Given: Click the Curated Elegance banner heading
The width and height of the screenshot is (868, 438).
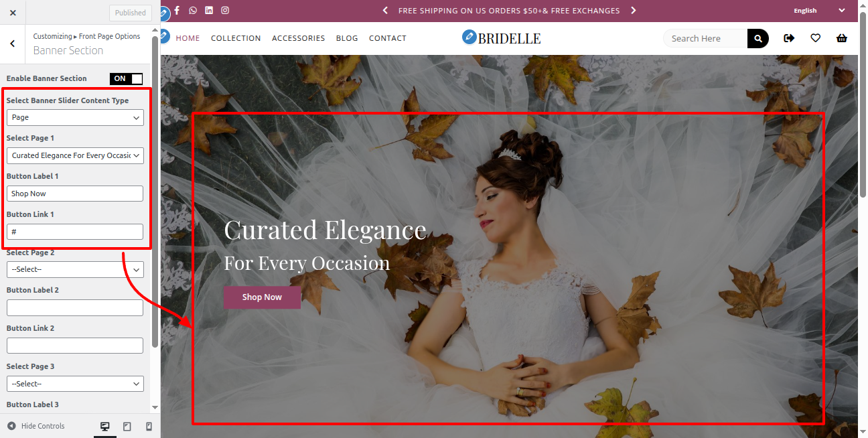Looking at the screenshot, I should click(x=325, y=230).
